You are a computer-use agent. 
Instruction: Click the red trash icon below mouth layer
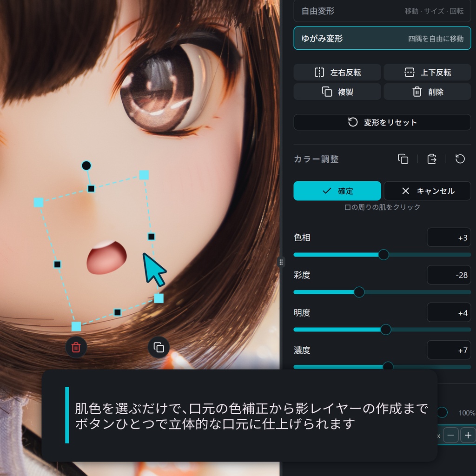76,347
